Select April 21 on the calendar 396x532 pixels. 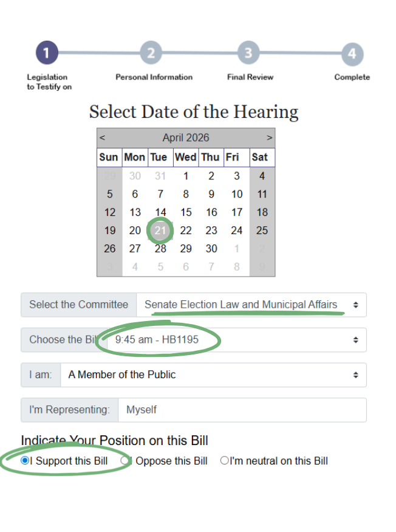point(160,230)
